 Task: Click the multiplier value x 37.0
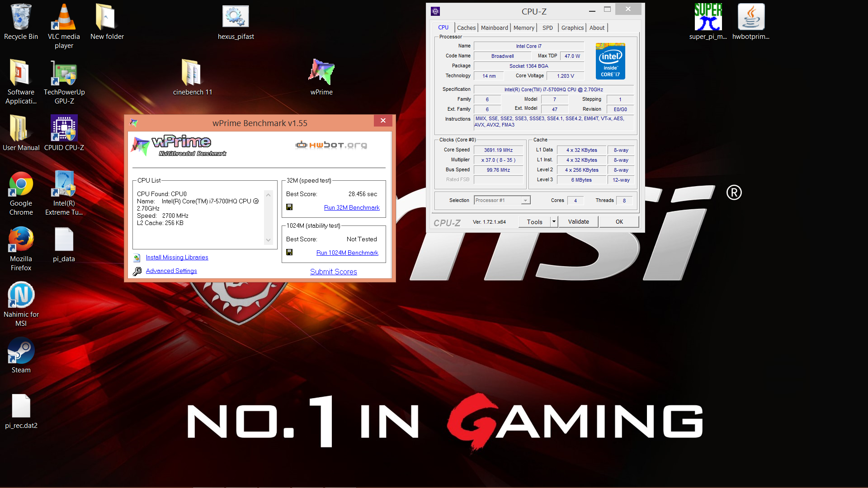point(498,160)
